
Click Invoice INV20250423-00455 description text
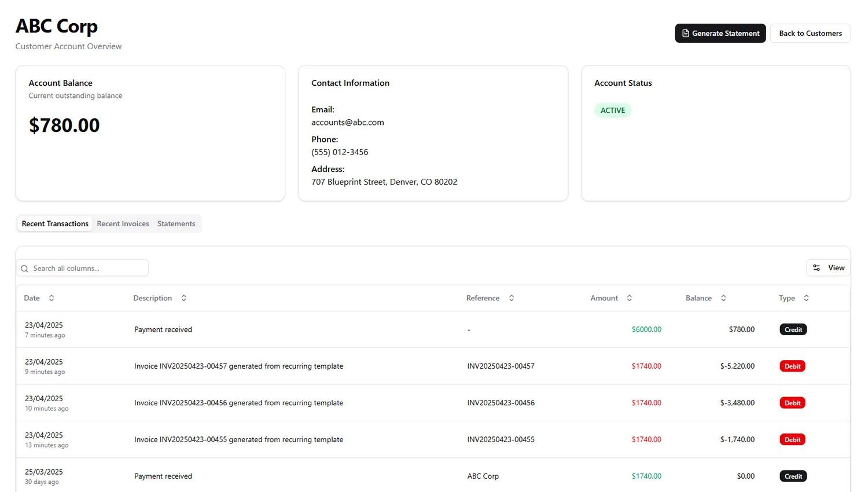pyautogui.click(x=239, y=440)
